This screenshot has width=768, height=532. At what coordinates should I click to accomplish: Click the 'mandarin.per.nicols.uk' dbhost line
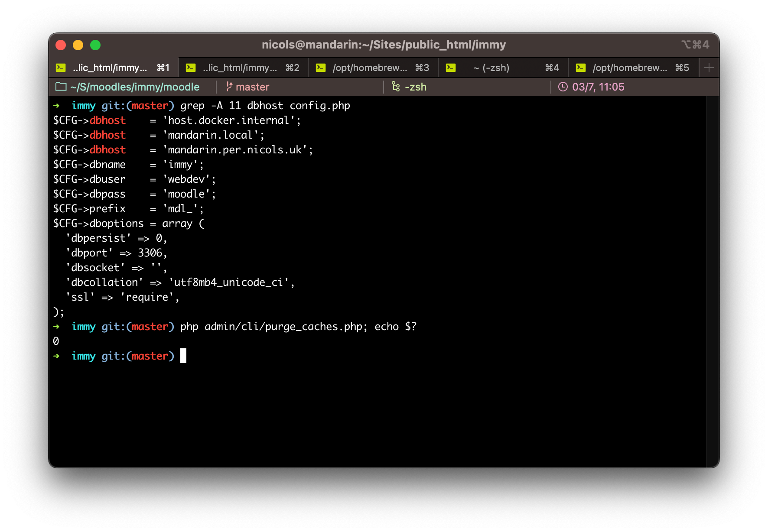(183, 150)
